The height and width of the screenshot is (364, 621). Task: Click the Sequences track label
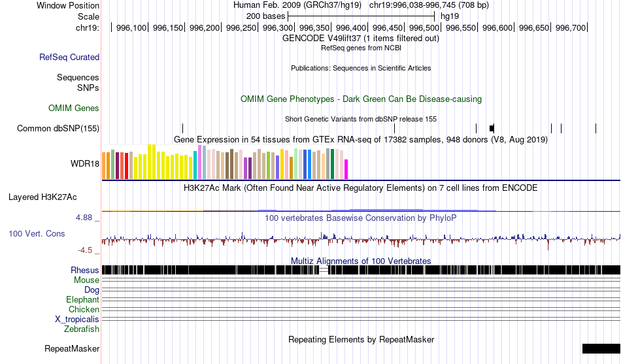point(78,77)
